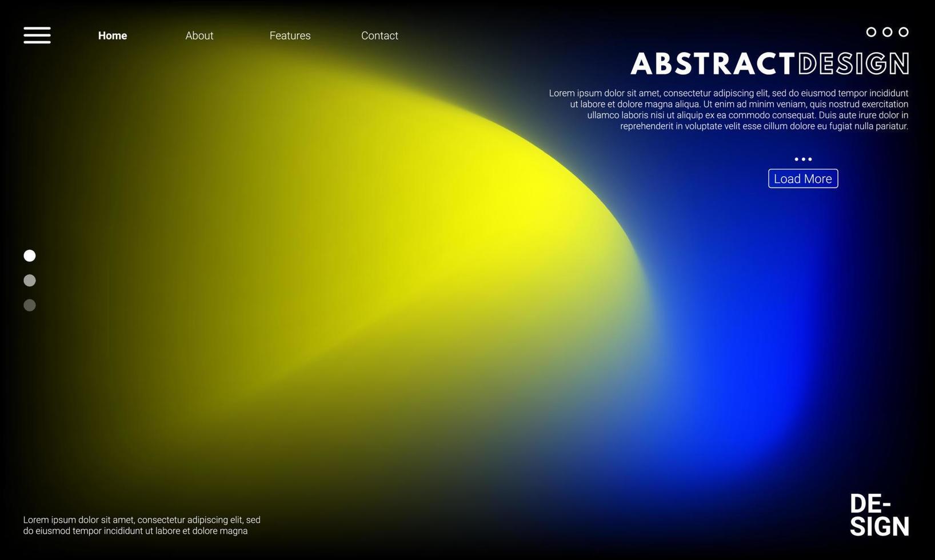Viewport: 935px width, 560px height.
Task: Click the bottom-left 'Lorem ipsum' caption text
Action: (142, 525)
